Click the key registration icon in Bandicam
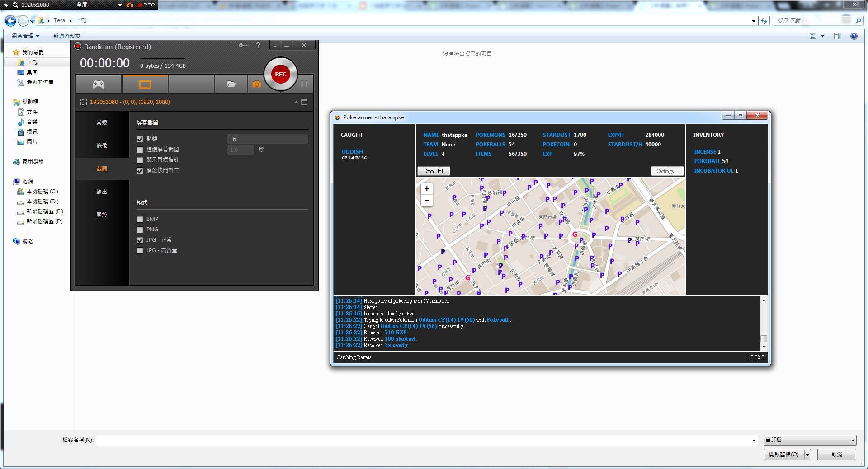This screenshot has height=469, width=868. pyautogui.click(x=243, y=45)
